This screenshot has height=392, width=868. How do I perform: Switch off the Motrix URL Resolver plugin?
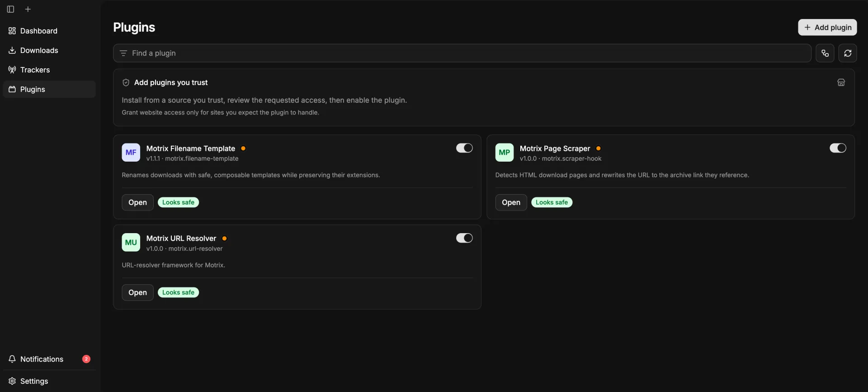pos(464,238)
